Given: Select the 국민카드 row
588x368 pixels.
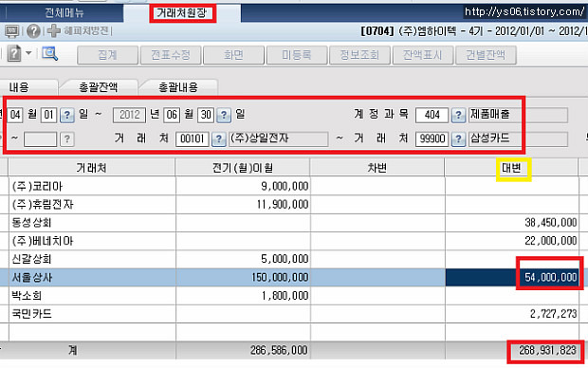Looking at the screenshot, I should tap(294, 314).
